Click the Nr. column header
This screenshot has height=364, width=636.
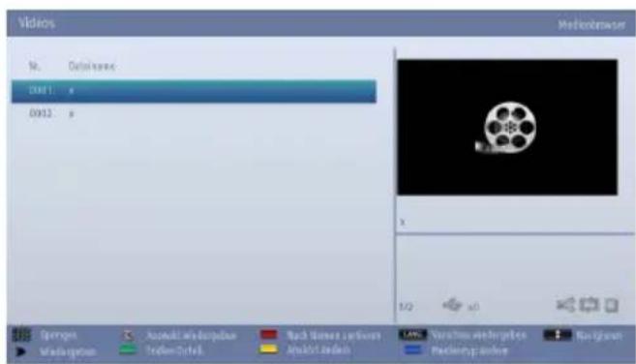pyautogui.click(x=35, y=66)
